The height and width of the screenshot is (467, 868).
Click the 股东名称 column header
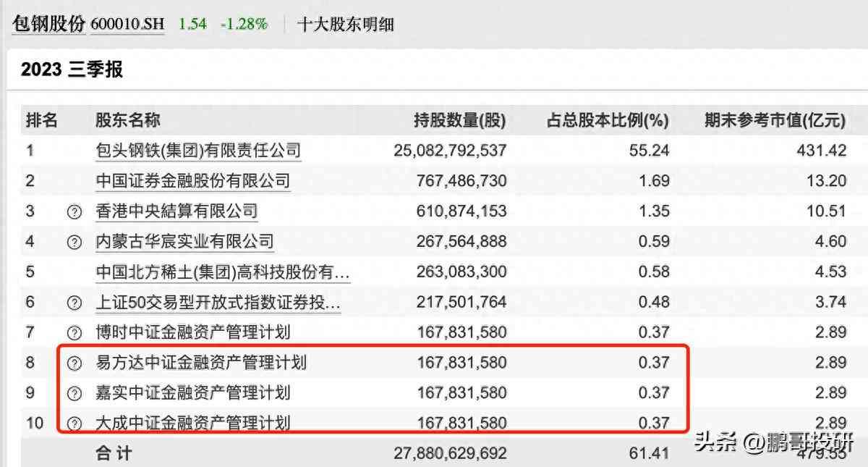128,120
